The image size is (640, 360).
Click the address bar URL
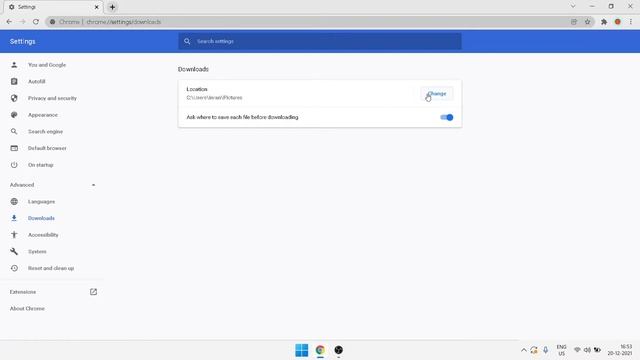[124, 22]
